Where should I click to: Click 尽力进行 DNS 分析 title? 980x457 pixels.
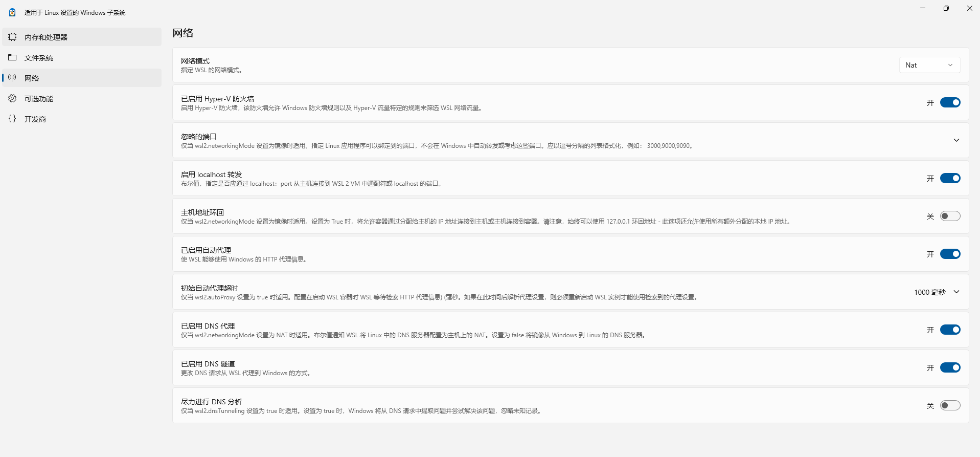pyautogui.click(x=211, y=402)
